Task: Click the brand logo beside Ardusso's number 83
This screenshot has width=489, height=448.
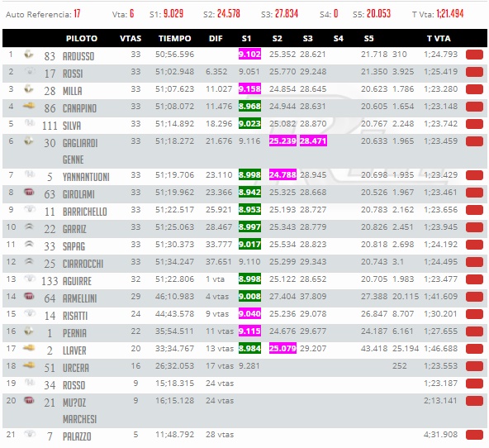Action: (x=29, y=55)
